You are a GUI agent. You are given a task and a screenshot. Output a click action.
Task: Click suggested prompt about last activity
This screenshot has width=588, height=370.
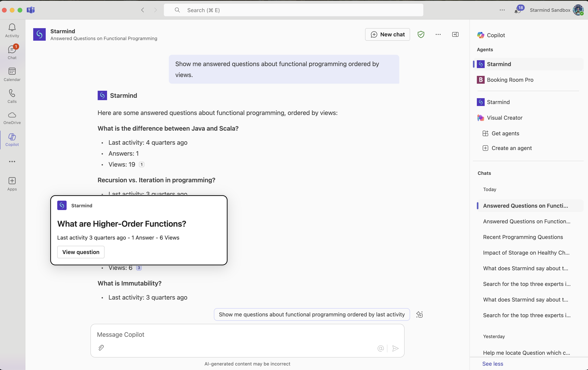(x=312, y=314)
